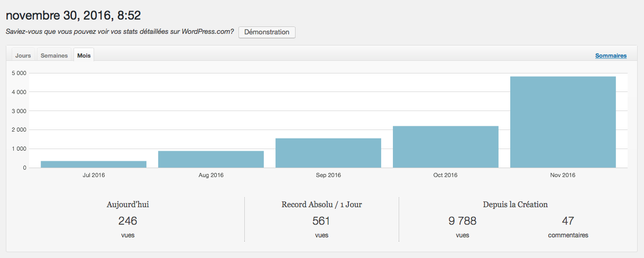Click the Nov 2016 bar
The height and width of the screenshot is (258, 644).
(x=563, y=122)
